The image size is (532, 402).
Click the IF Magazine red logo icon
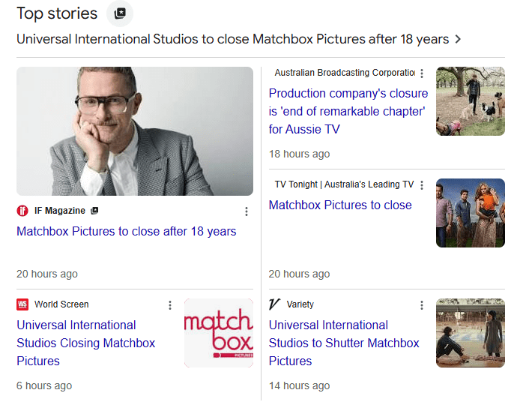[22, 211]
